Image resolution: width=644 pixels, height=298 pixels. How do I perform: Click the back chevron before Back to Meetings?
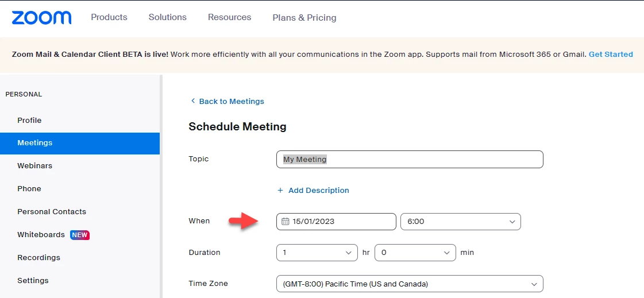click(193, 101)
